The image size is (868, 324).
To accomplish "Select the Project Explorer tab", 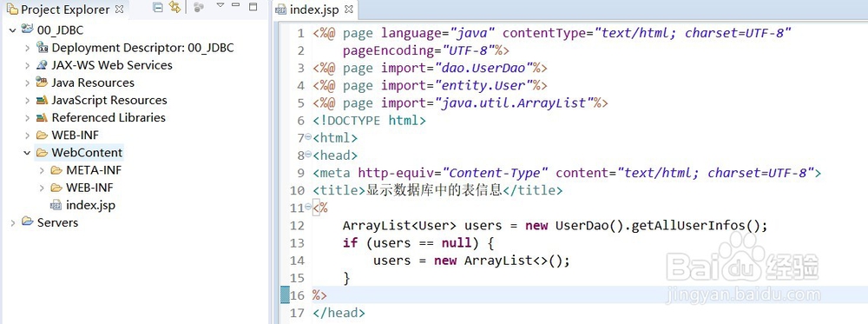I will click(65, 10).
